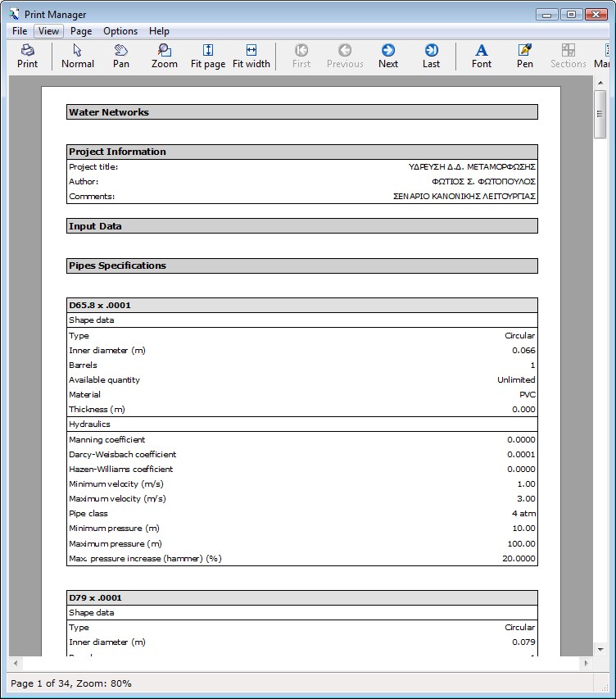
Task: Click the horizontal scrollbar right arrow
Action: point(586,663)
